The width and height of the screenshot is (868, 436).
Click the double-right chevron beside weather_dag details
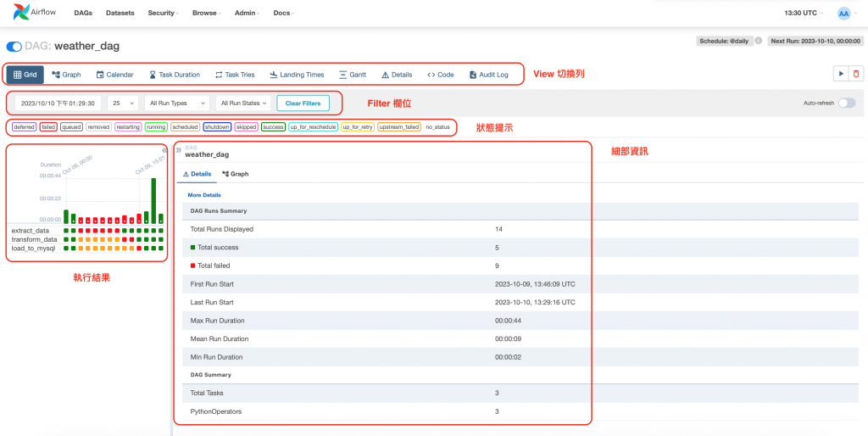click(178, 150)
